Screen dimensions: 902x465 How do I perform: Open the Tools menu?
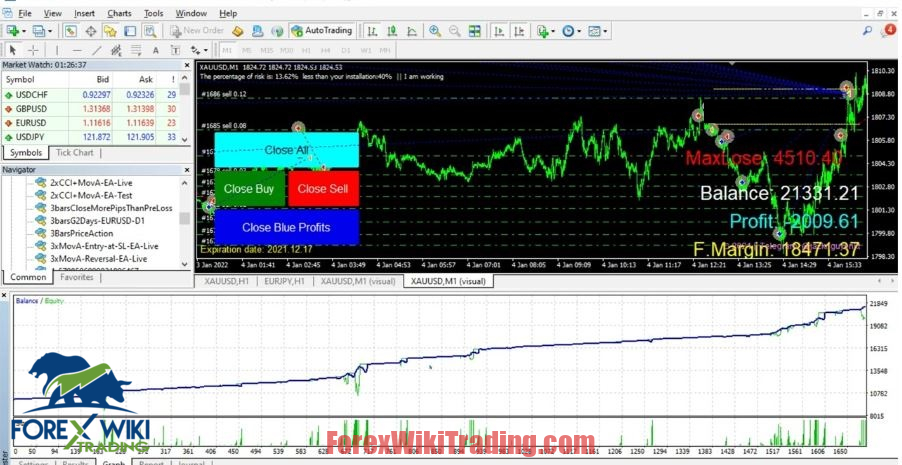click(x=154, y=13)
